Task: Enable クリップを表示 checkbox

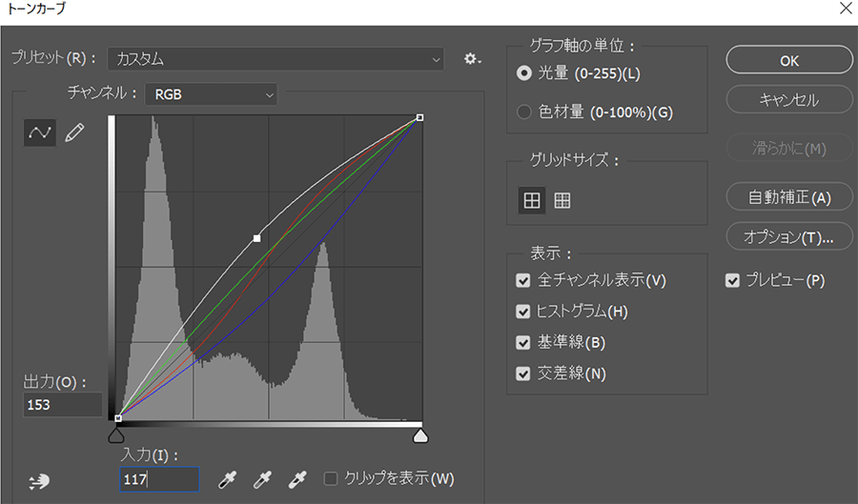Action: tap(331, 479)
